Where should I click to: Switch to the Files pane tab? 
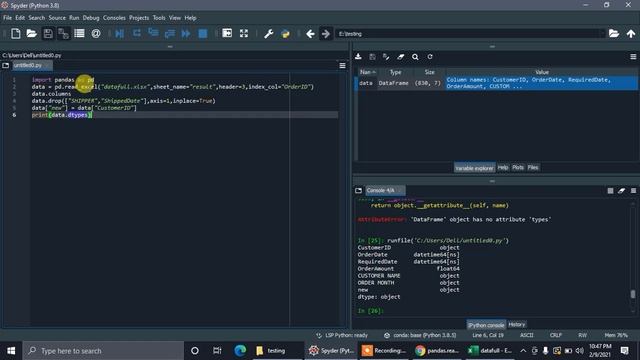coord(533,167)
